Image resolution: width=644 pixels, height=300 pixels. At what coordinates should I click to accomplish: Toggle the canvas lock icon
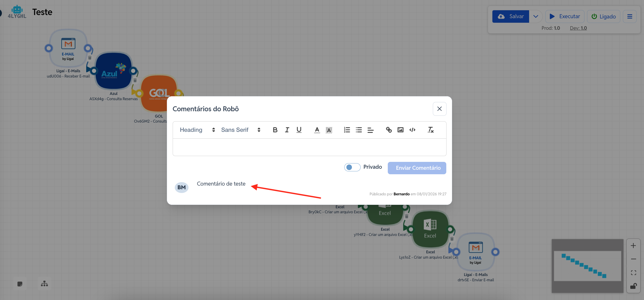(633, 286)
